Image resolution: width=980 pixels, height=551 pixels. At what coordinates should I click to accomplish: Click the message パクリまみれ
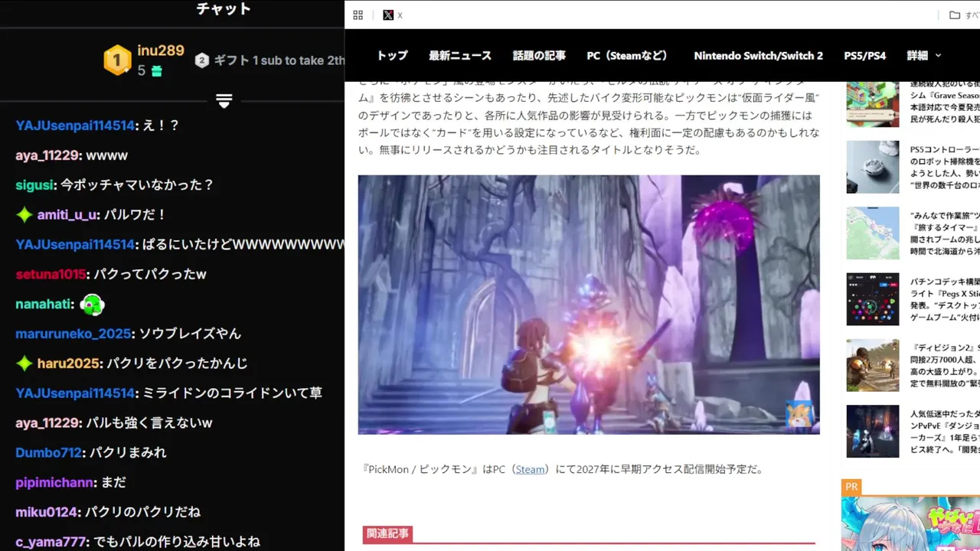[x=128, y=452]
